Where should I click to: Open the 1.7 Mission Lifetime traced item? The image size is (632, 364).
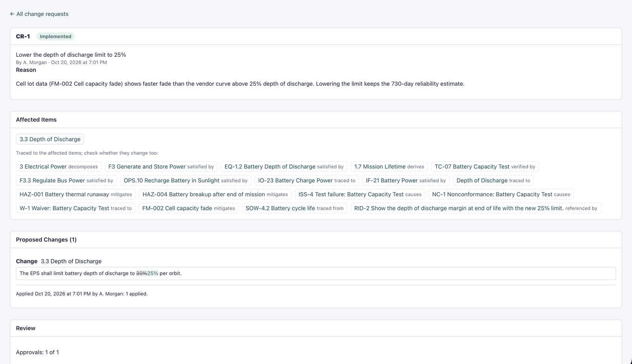pos(389,167)
